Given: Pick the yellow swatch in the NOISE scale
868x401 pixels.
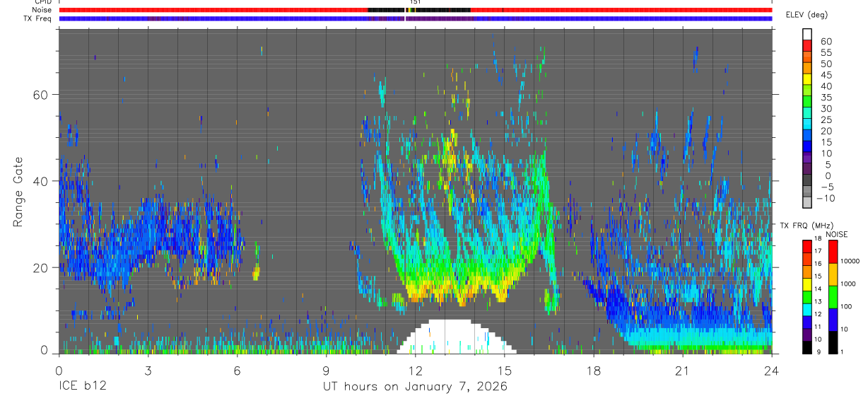Looking at the screenshot, I should pyautogui.click(x=833, y=274).
